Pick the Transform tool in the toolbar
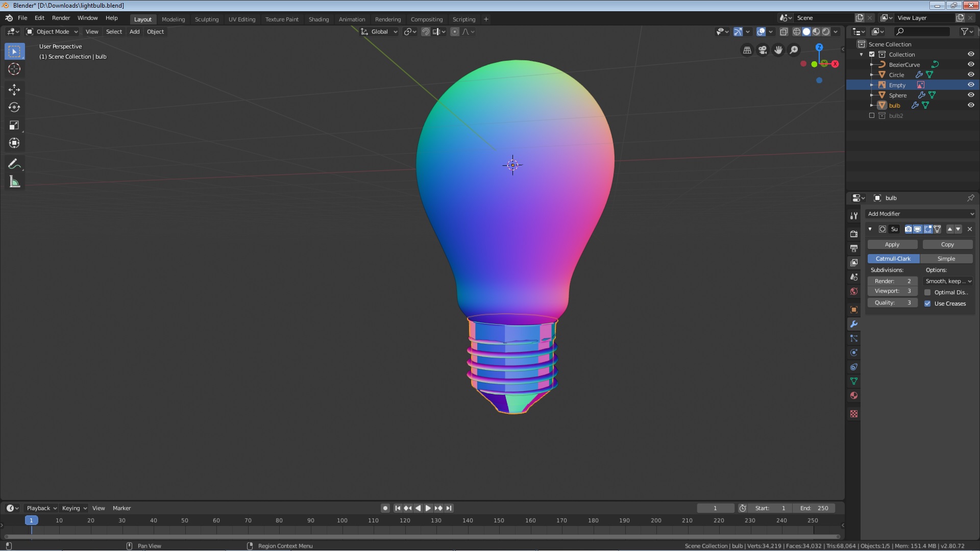The image size is (980, 551). coord(14,143)
